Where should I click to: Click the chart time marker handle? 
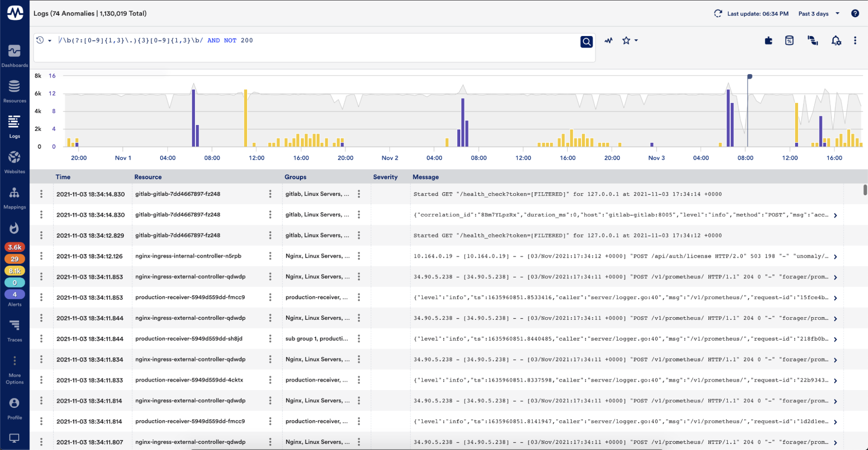(749, 76)
